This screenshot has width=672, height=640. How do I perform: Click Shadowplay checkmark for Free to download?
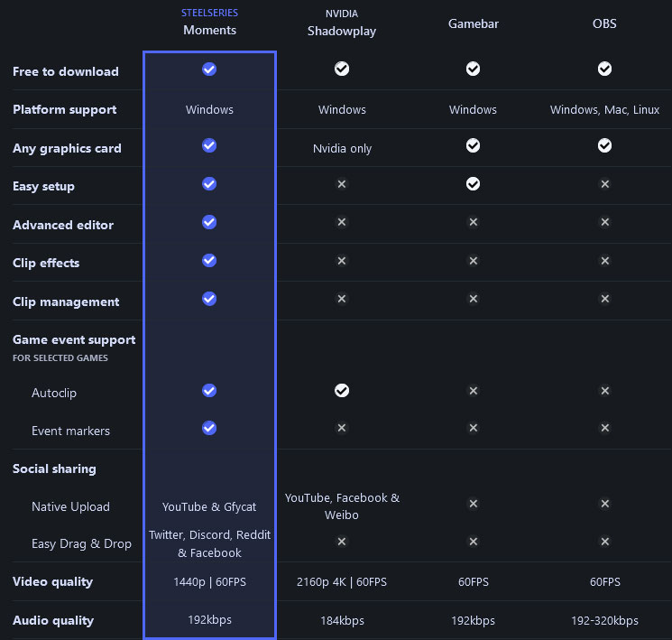click(342, 69)
